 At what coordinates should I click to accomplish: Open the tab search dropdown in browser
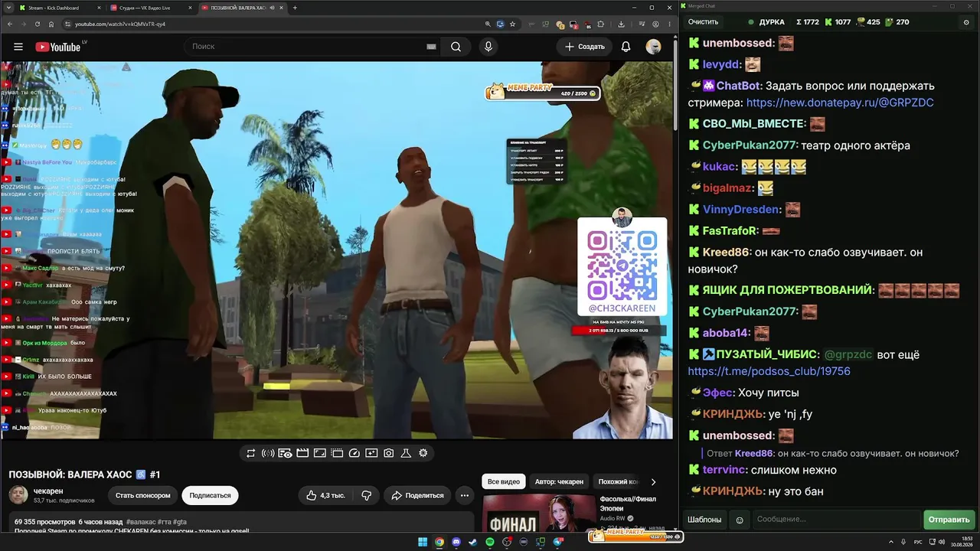pyautogui.click(x=8, y=8)
